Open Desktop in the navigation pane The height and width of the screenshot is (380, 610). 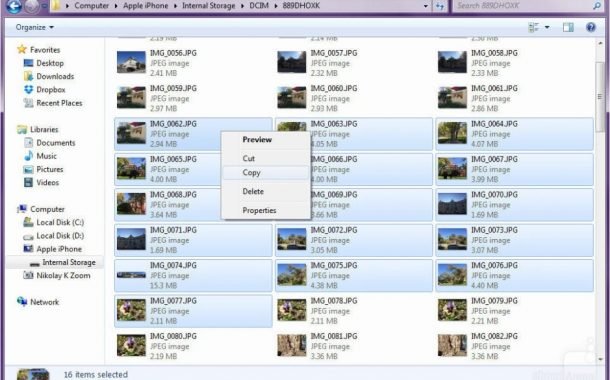coord(50,63)
